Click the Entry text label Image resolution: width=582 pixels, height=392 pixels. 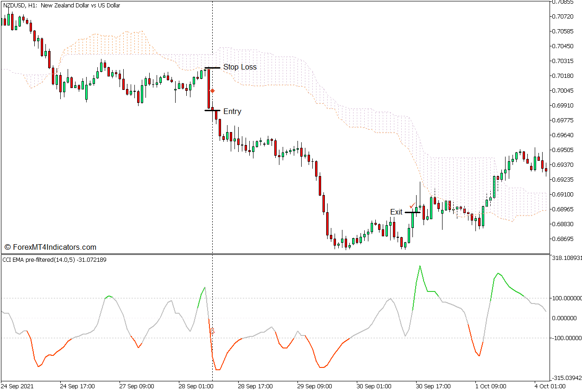click(232, 112)
